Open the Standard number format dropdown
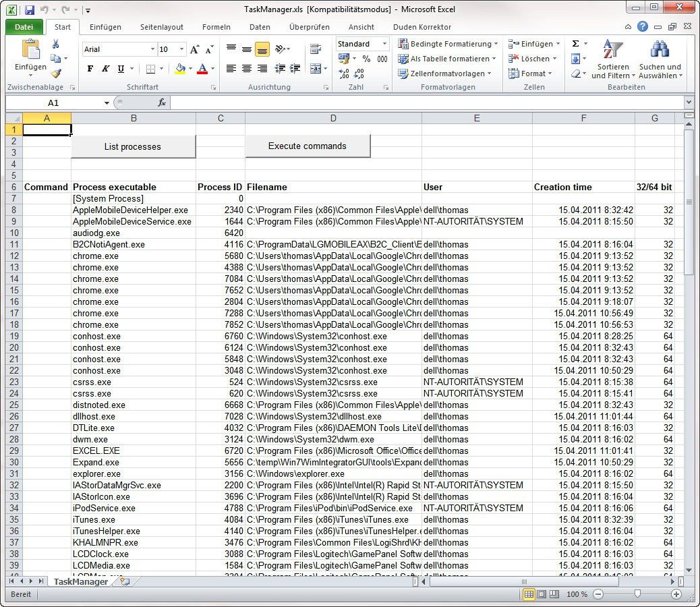The image size is (700, 607). (384, 44)
